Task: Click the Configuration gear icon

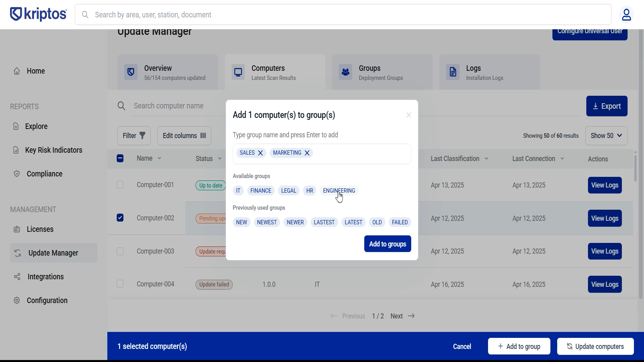Action: [x=16, y=300]
